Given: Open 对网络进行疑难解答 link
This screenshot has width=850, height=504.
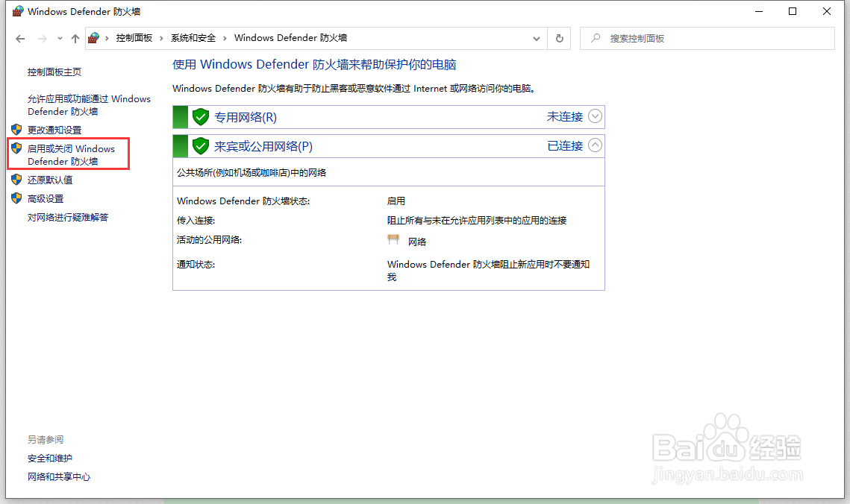Looking at the screenshot, I should (68, 217).
